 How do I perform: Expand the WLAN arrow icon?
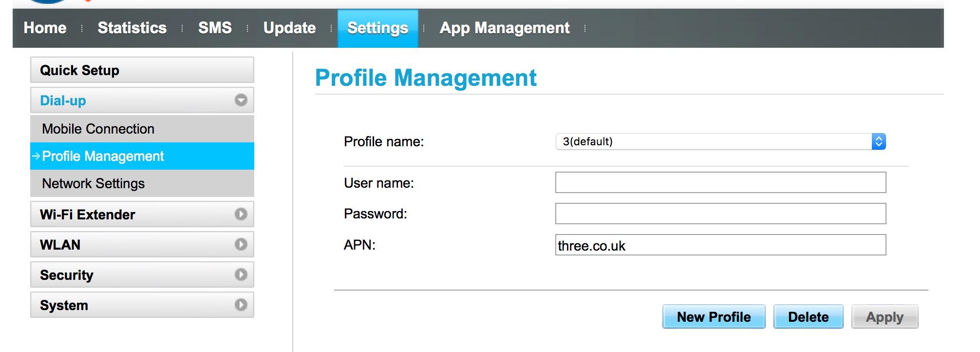[x=241, y=244]
